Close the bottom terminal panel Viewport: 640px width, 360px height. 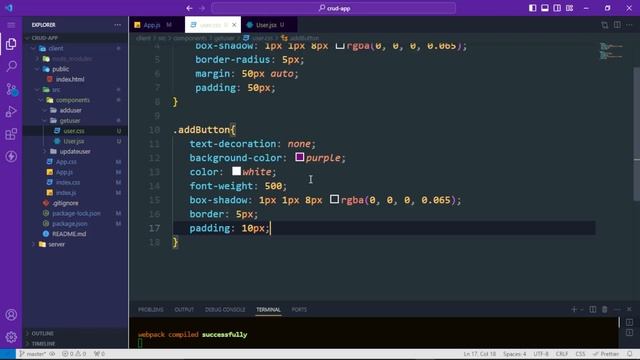coord(629,309)
